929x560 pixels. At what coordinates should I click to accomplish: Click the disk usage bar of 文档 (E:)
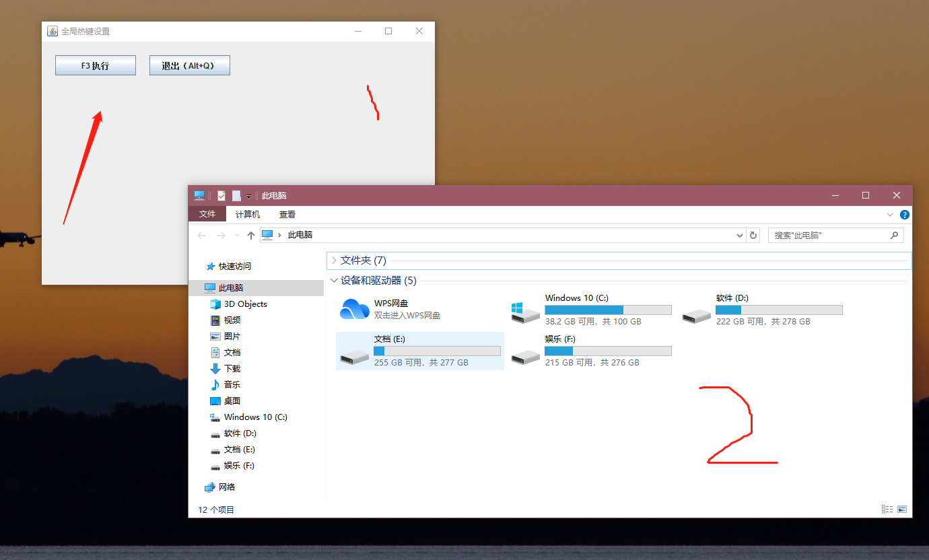pyautogui.click(x=436, y=351)
